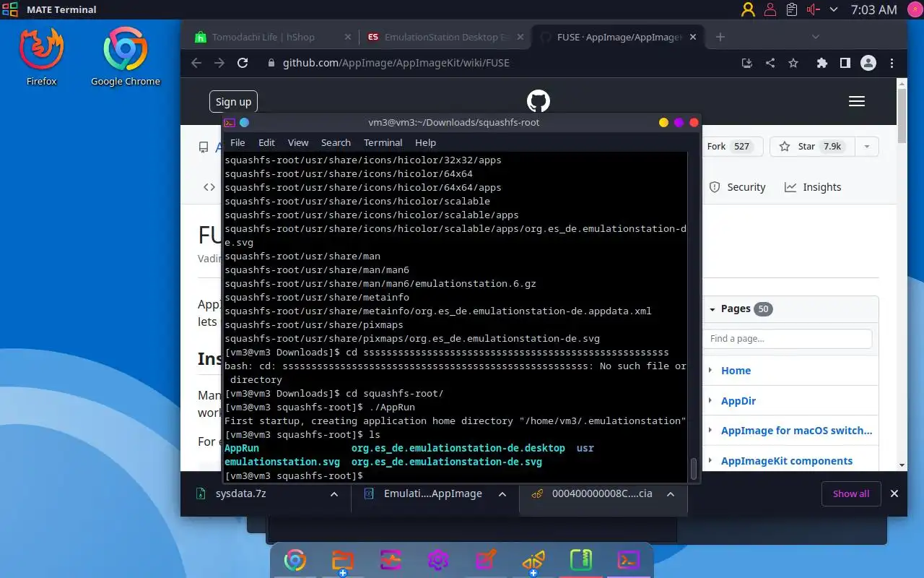Open a new Chrome tab
The height and width of the screenshot is (578, 924).
click(x=720, y=37)
